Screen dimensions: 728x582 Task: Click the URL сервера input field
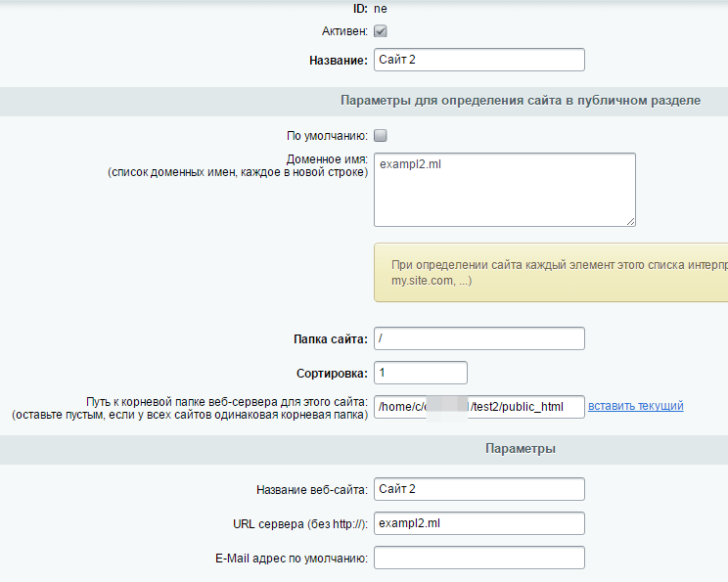tap(478, 523)
